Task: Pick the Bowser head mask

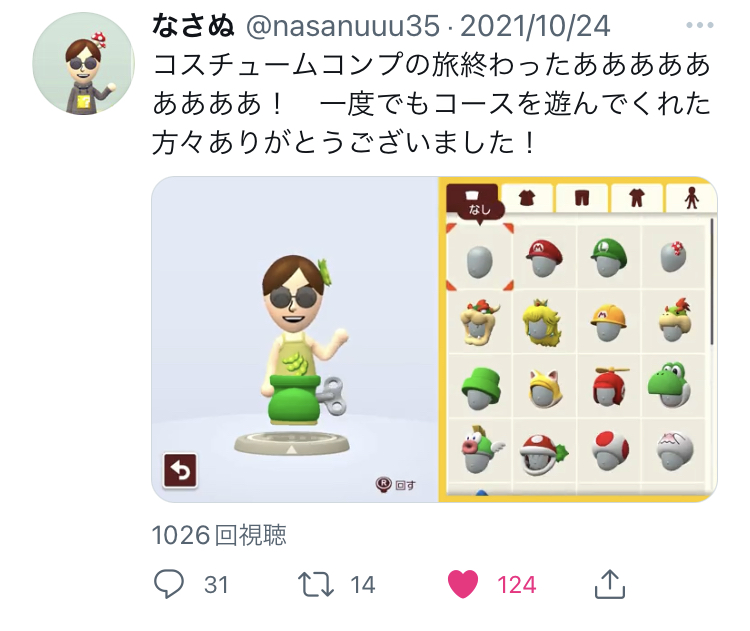Action: [480, 322]
